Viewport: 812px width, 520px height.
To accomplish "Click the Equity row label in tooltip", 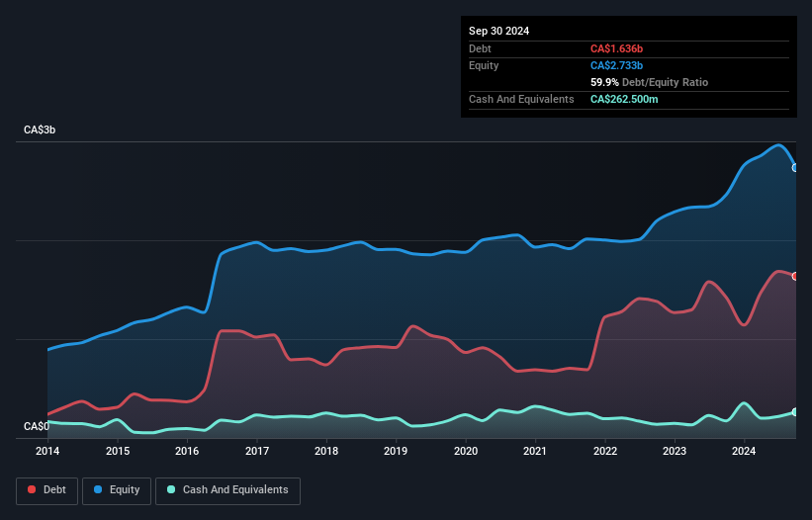I will pyautogui.click(x=484, y=65).
